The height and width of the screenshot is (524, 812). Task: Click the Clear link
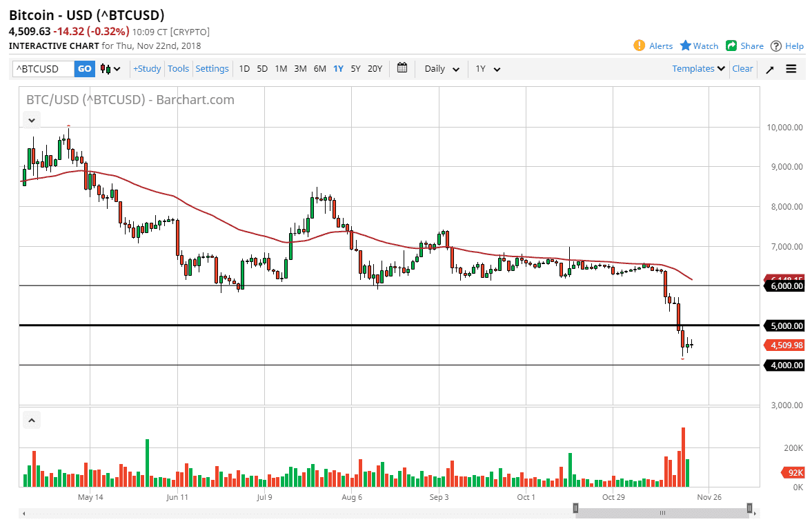(x=742, y=68)
